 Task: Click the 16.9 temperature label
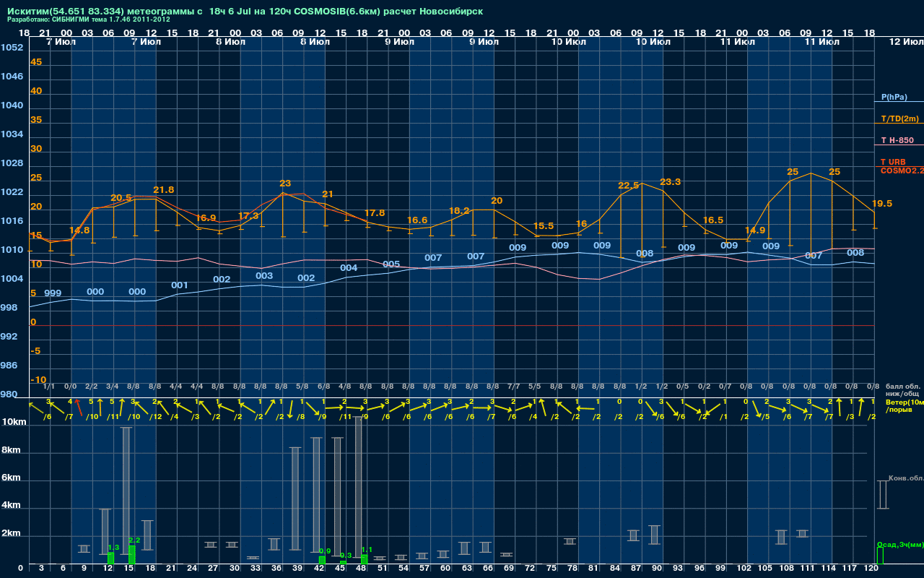pos(206,217)
